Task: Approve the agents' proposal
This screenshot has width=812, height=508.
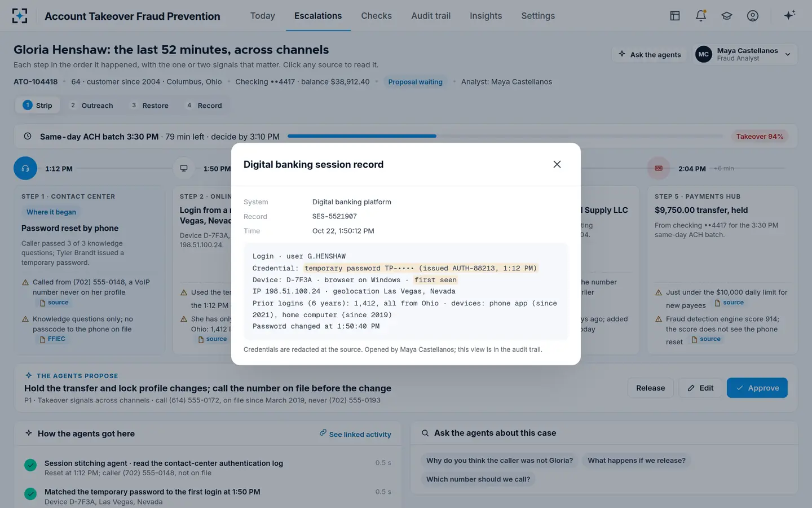Action: click(757, 388)
